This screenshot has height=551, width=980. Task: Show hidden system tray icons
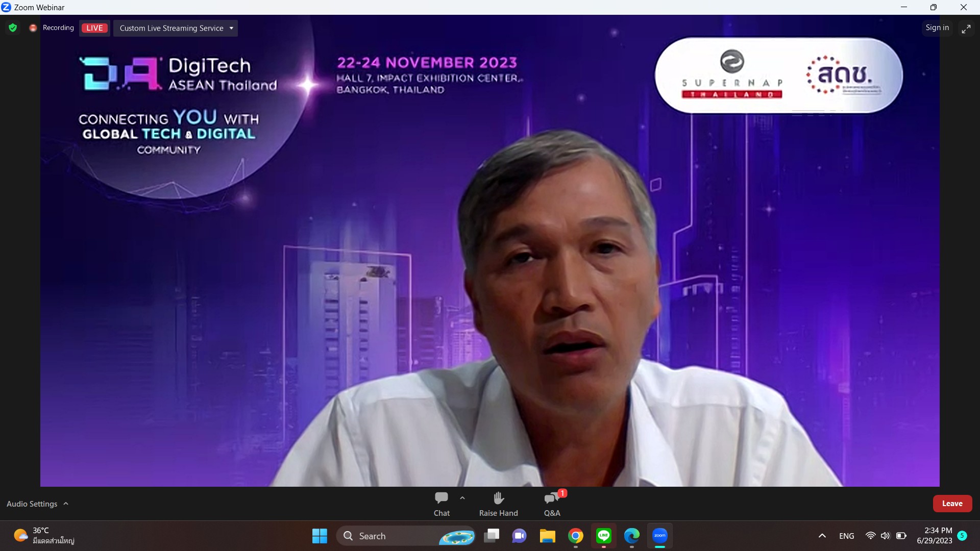[822, 536]
